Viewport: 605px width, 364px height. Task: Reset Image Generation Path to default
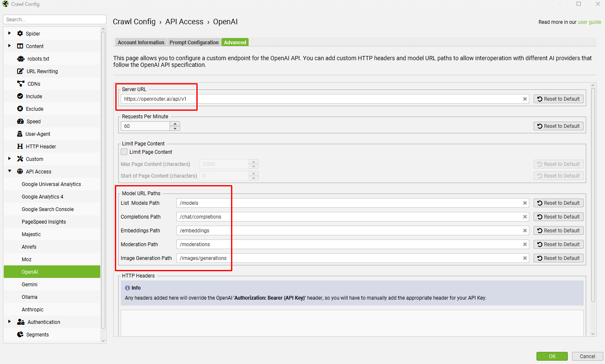click(x=559, y=258)
